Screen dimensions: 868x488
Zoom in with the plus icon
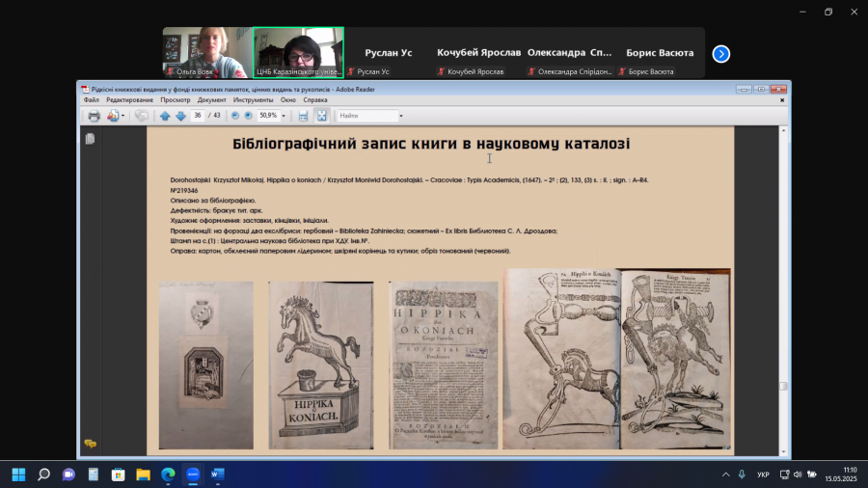(x=249, y=116)
